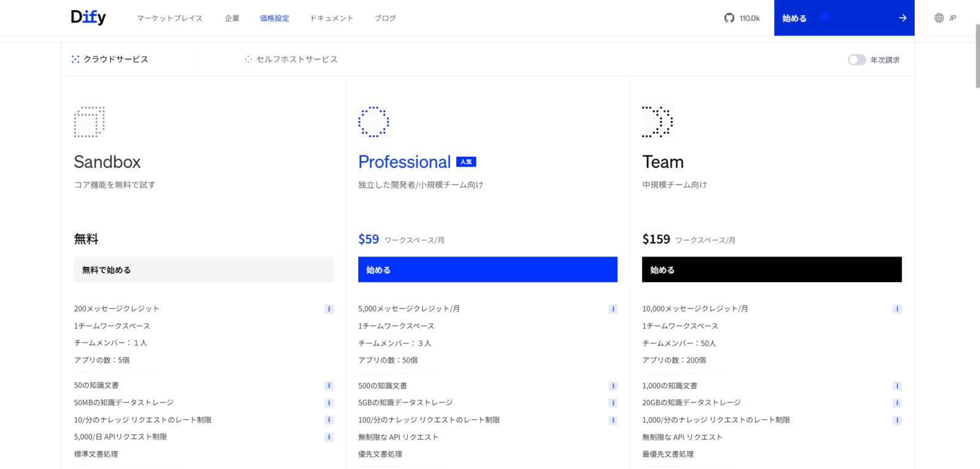Image resolution: width=980 pixels, height=469 pixels.
Task: Click info icon for Sandbox 50の知識文書
Action: 329,386
